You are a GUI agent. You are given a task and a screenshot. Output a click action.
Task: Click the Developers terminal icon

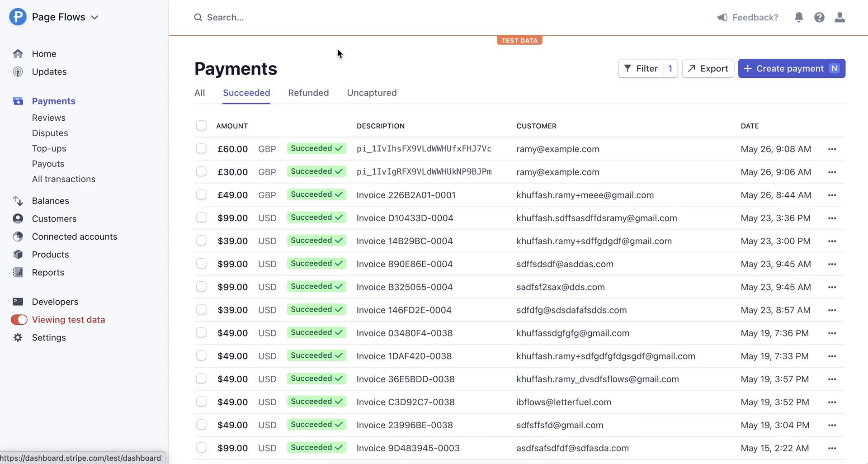18,302
